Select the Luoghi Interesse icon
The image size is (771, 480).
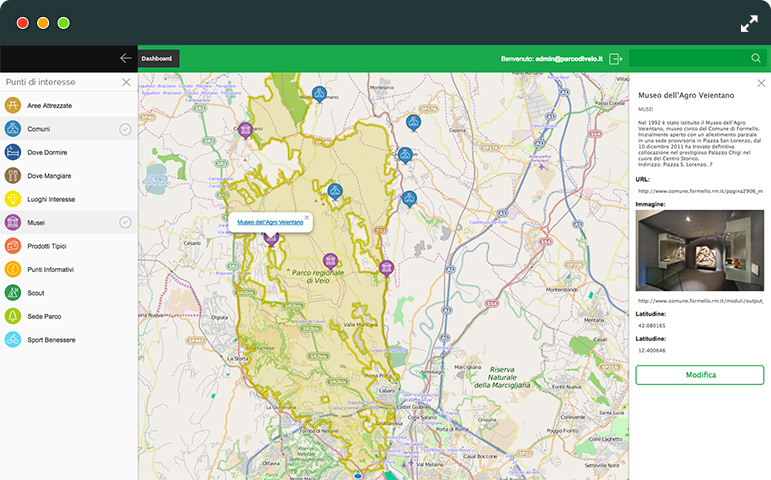(x=13, y=199)
